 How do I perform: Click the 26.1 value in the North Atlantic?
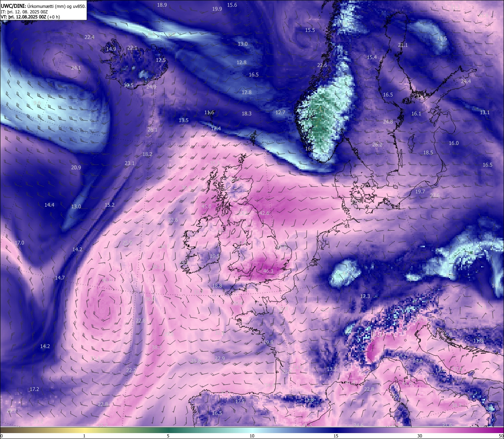(152, 130)
